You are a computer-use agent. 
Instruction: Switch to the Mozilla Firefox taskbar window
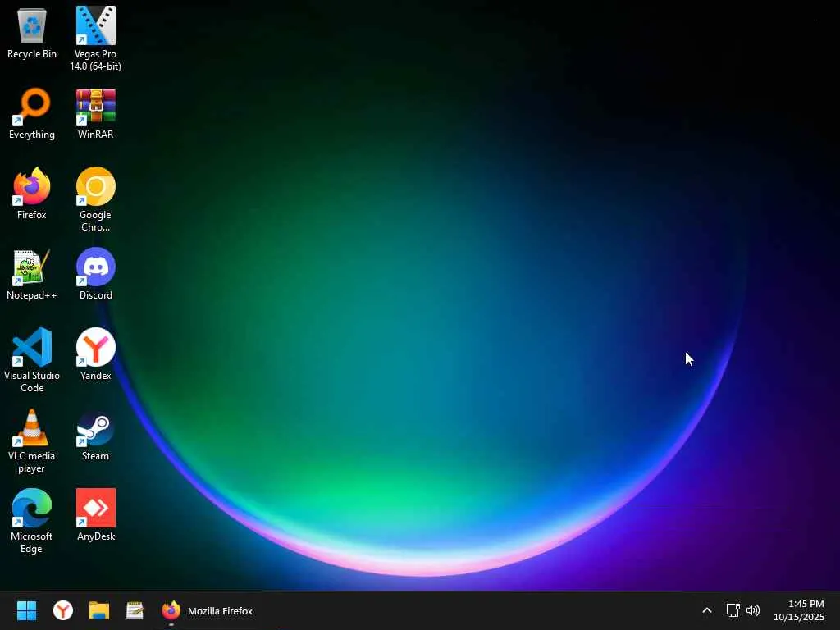click(x=208, y=610)
